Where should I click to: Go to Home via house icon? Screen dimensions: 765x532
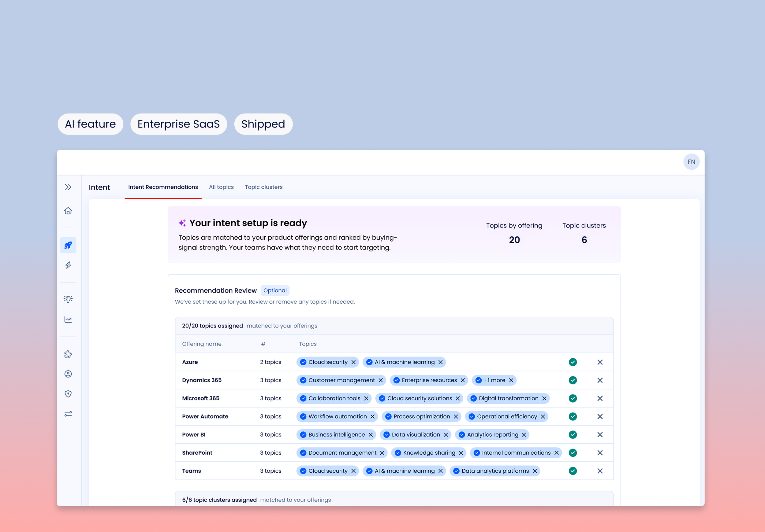(68, 211)
